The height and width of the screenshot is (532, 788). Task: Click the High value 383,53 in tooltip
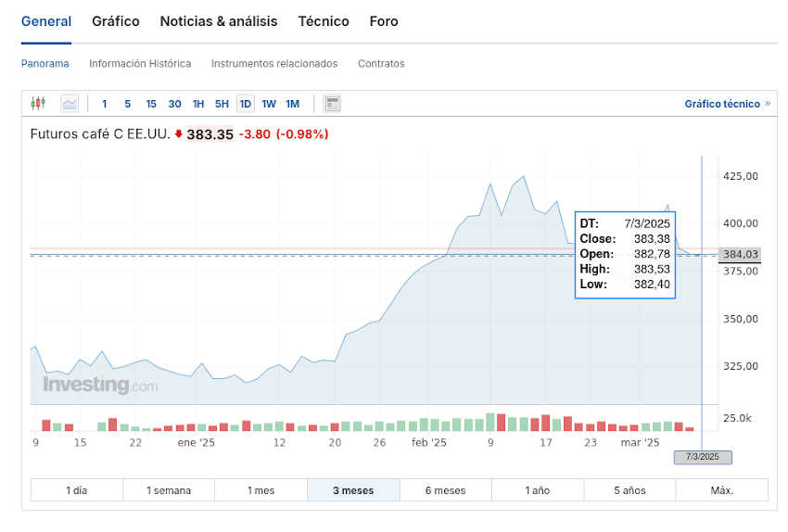pos(652,269)
